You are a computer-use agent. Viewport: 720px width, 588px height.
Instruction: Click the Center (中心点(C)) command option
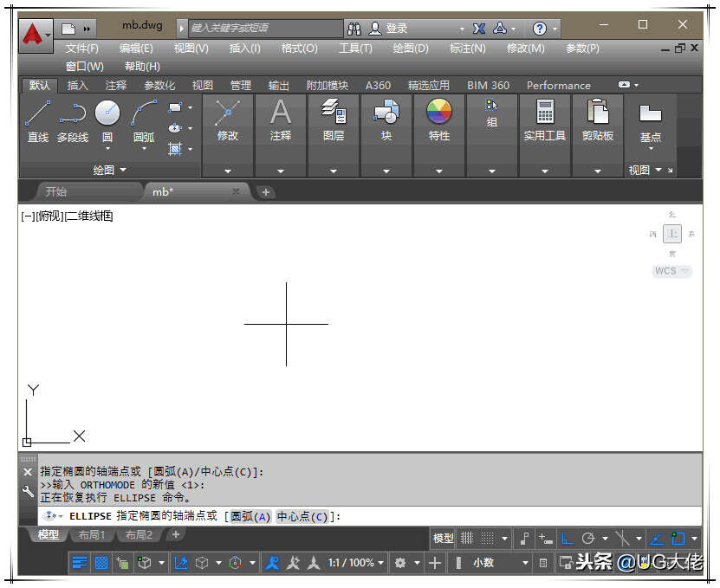pyautogui.click(x=302, y=516)
